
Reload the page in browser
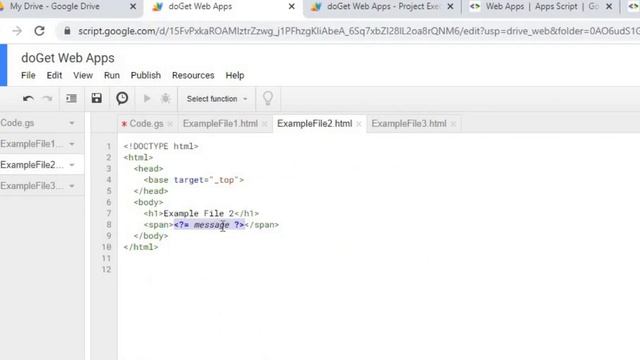(x=39, y=31)
